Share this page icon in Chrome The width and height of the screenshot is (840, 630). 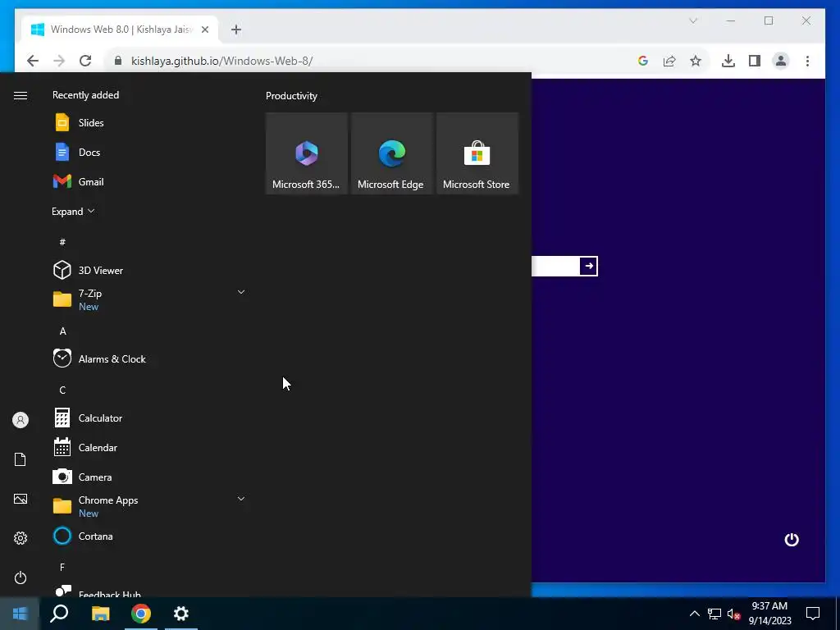pyautogui.click(x=669, y=61)
